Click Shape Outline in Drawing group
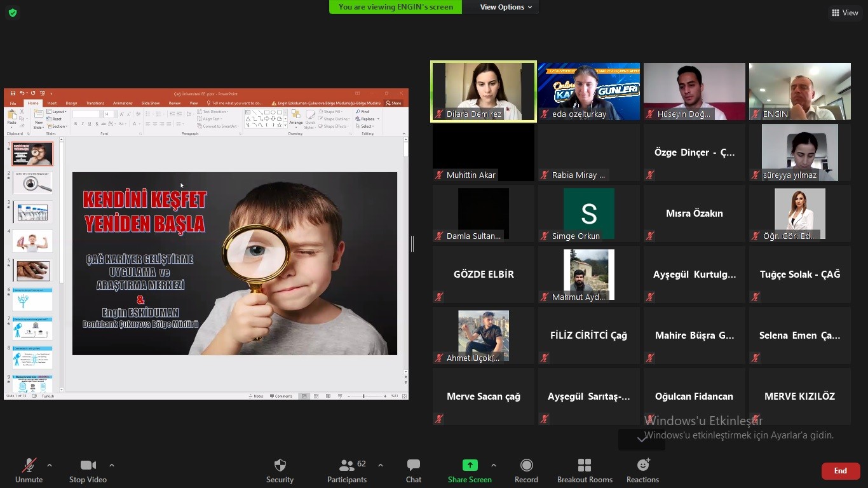868x488 pixels. (334, 119)
